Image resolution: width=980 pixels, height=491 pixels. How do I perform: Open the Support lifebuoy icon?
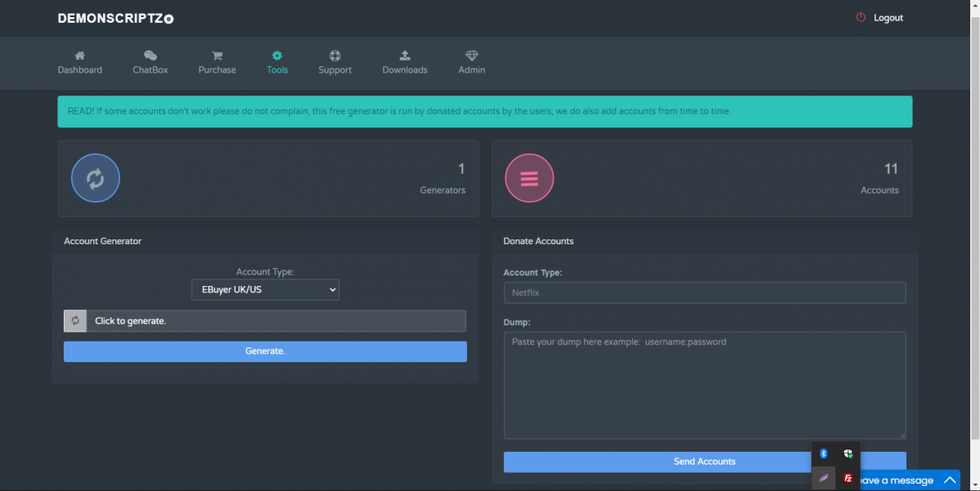(x=335, y=56)
